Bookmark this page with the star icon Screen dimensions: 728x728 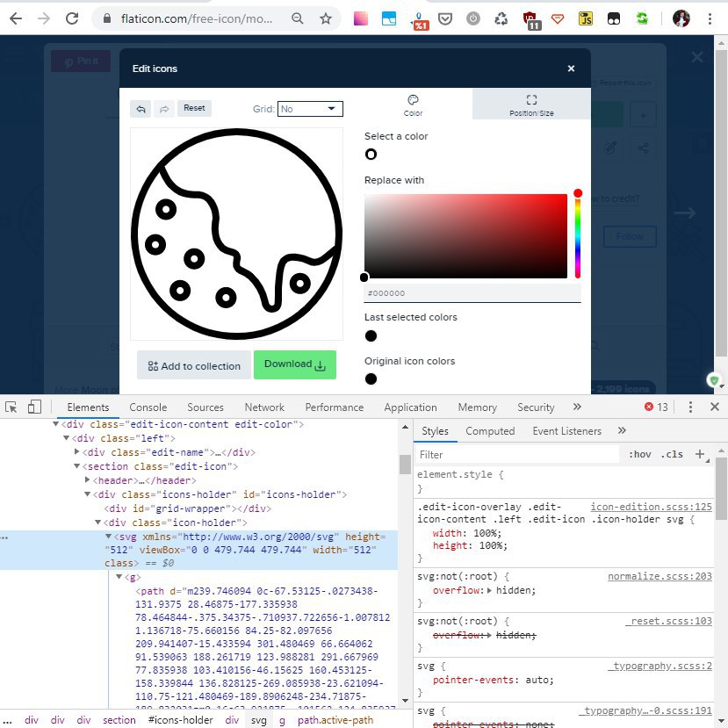pyautogui.click(x=326, y=18)
